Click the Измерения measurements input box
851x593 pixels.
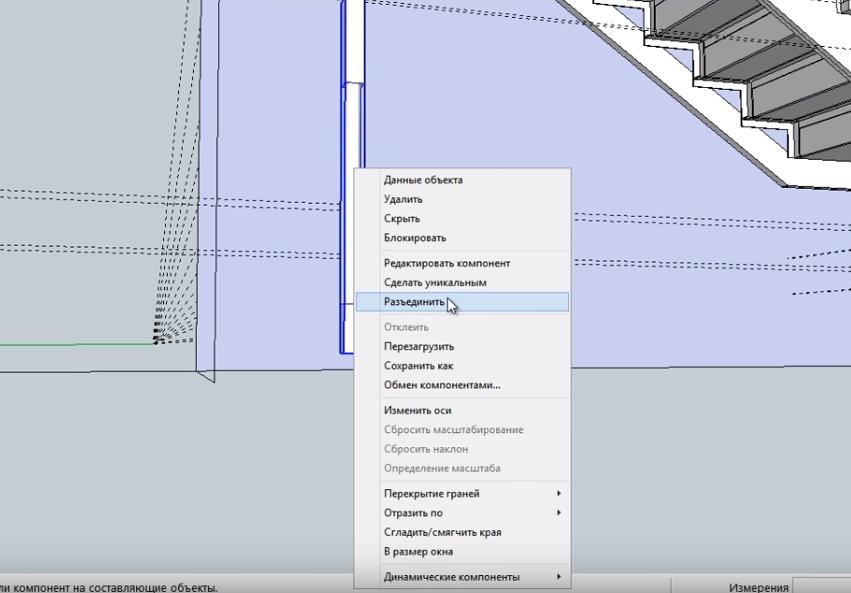coord(821,586)
